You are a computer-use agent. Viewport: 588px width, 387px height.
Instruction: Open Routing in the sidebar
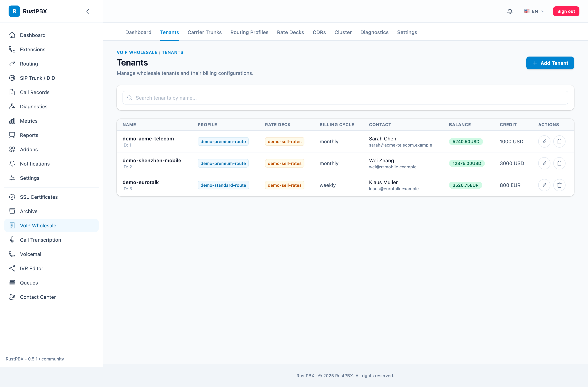coord(51,64)
